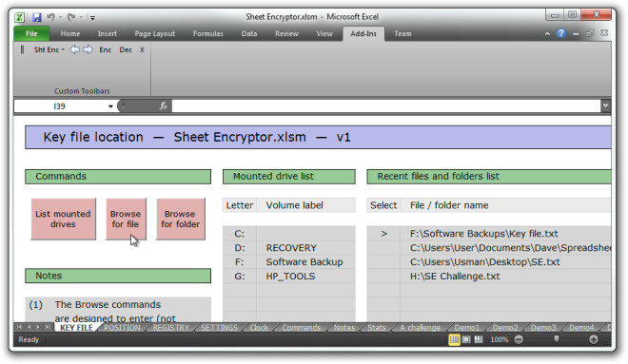Click the Browse for folder button

pos(180,219)
